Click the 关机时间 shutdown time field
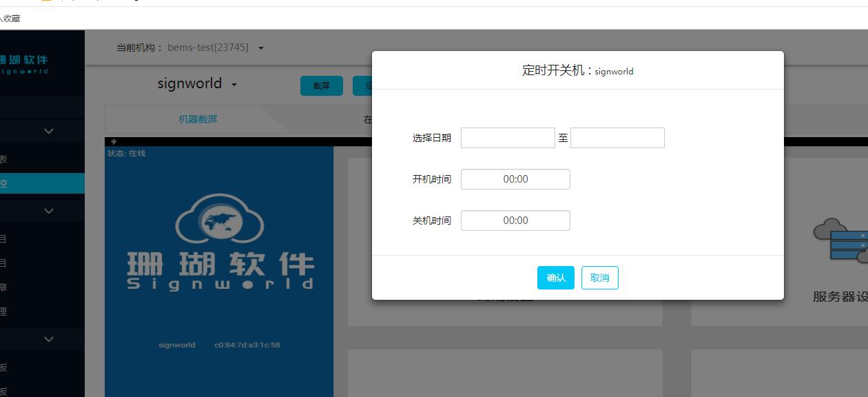The height and width of the screenshot is (397, 868). [515, 220]
